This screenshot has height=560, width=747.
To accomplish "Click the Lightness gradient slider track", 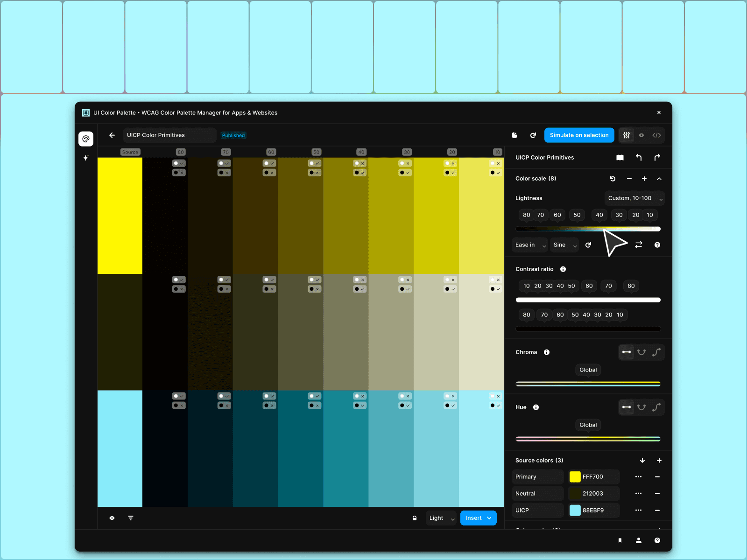I will coord(588,229).
